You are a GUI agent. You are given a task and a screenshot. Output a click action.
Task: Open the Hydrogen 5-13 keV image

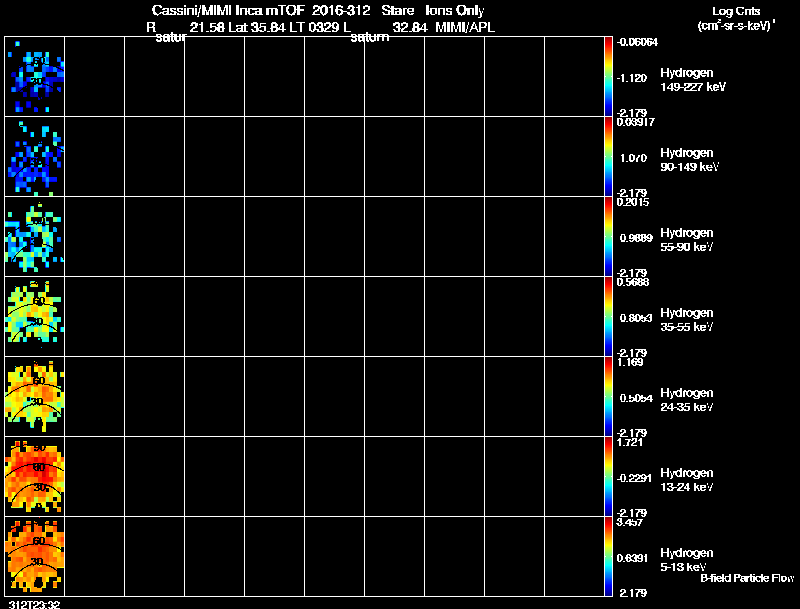coord(35,556)
